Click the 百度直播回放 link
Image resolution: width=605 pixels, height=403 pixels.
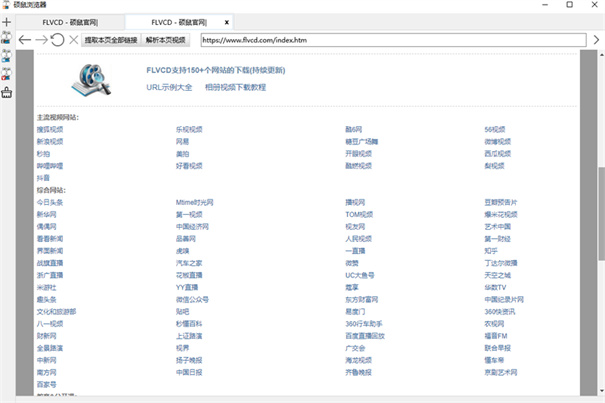365,336
